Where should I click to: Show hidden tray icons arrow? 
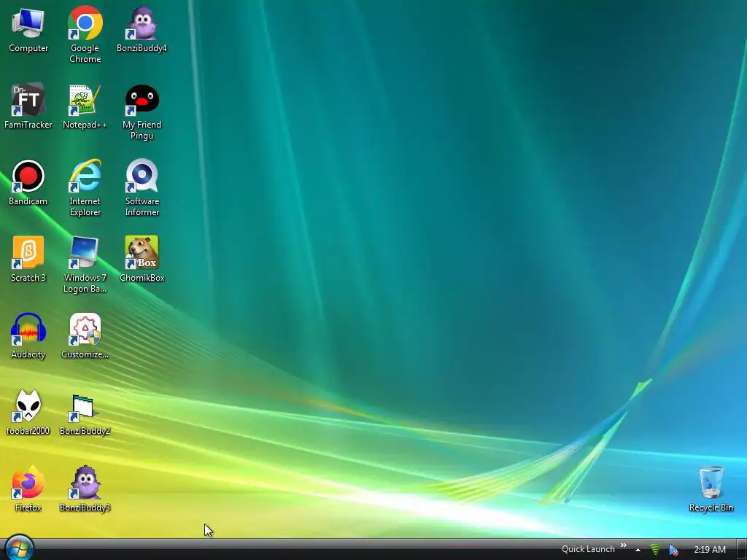[x=638, y=550]
